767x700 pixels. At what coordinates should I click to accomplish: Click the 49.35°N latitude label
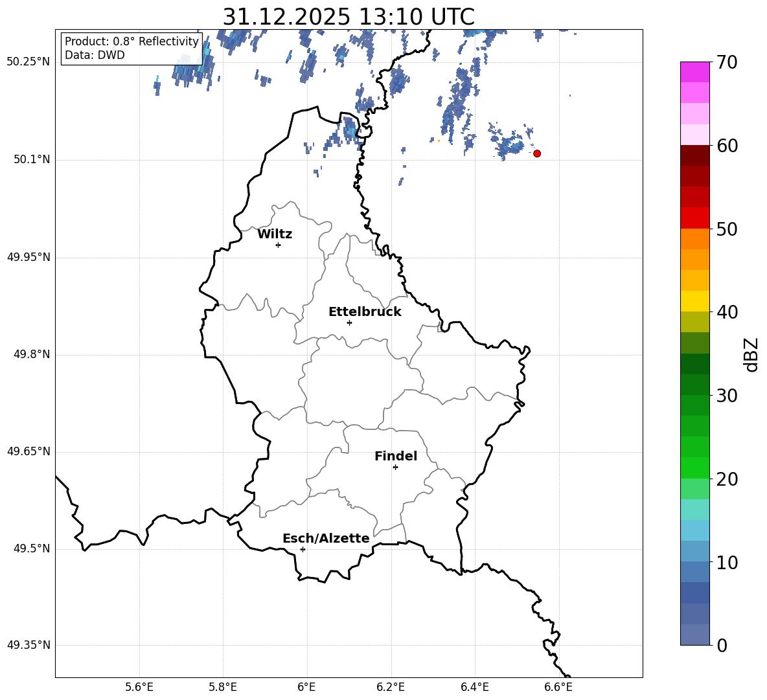tap(29, 645)
